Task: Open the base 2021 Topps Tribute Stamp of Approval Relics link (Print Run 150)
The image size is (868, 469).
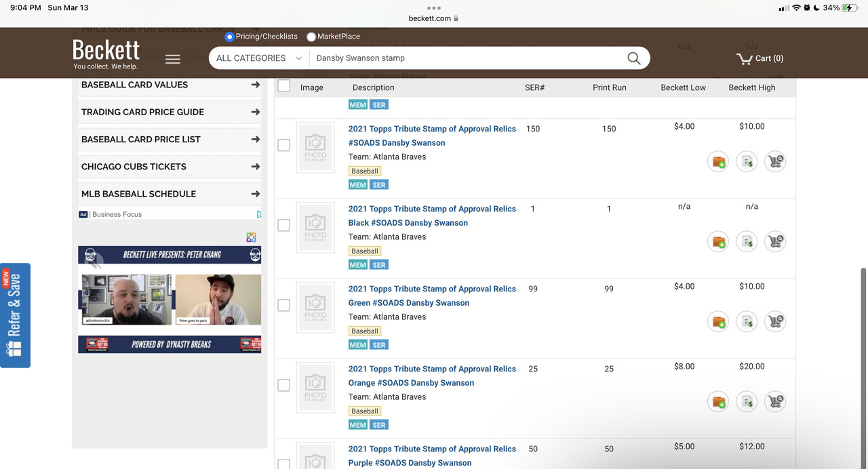Action: (x=432, y=136)
